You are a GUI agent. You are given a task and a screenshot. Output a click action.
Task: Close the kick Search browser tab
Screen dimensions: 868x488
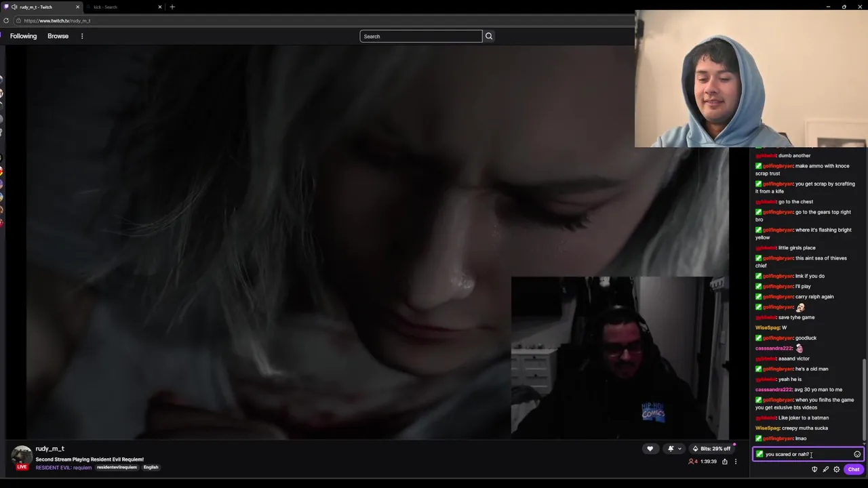pos(160,7)
